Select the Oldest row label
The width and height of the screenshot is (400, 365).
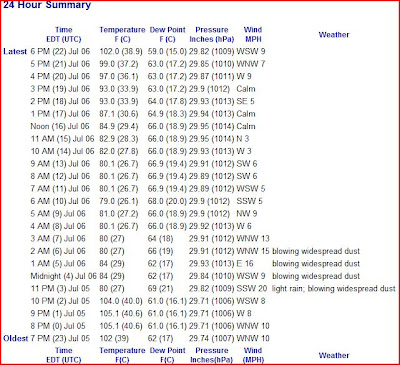click(16, 338)
